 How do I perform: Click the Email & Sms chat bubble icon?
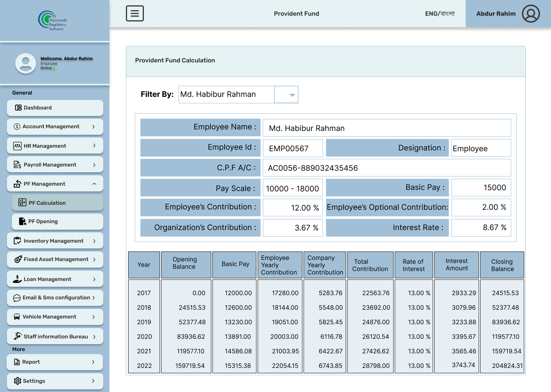point(17,298)
